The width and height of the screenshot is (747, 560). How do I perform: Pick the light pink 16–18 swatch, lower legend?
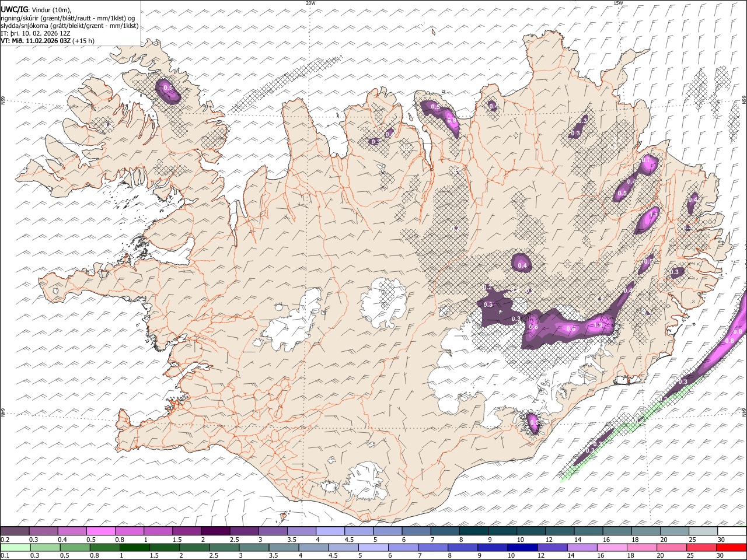click(612, 547)
